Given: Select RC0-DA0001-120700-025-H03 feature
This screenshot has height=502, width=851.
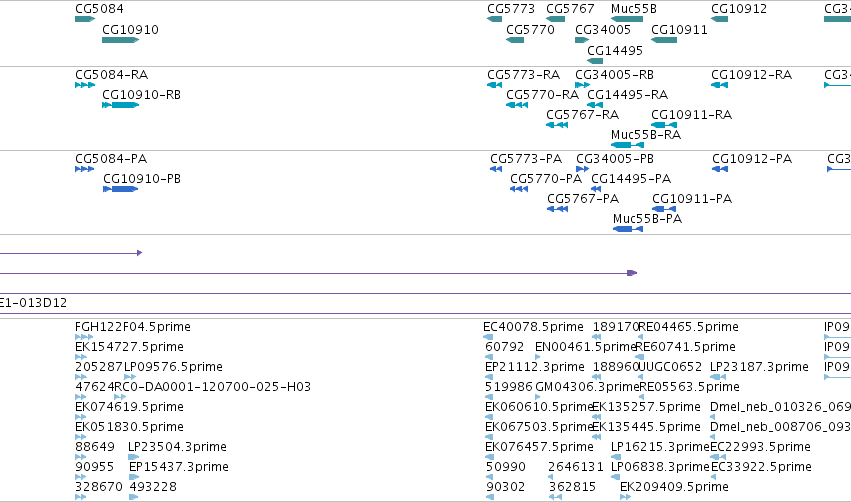Looking at the screenshot, I should point(120,397).
